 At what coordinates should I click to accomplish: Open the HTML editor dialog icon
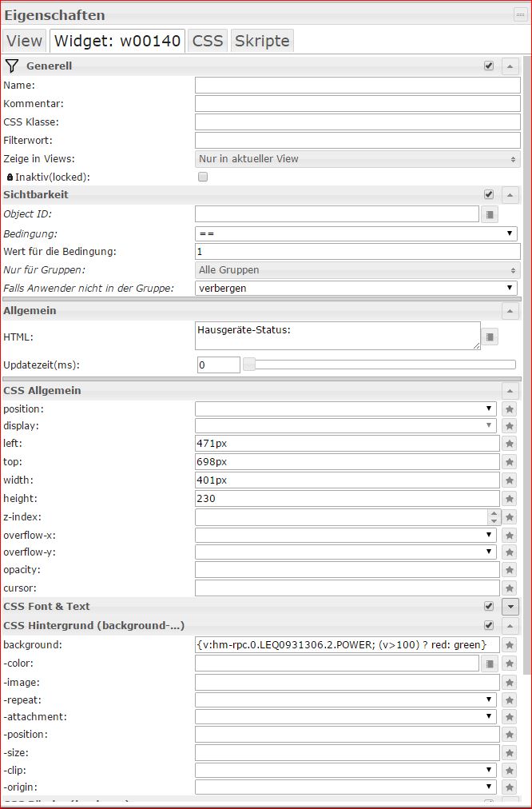click(x=490, y=337)
